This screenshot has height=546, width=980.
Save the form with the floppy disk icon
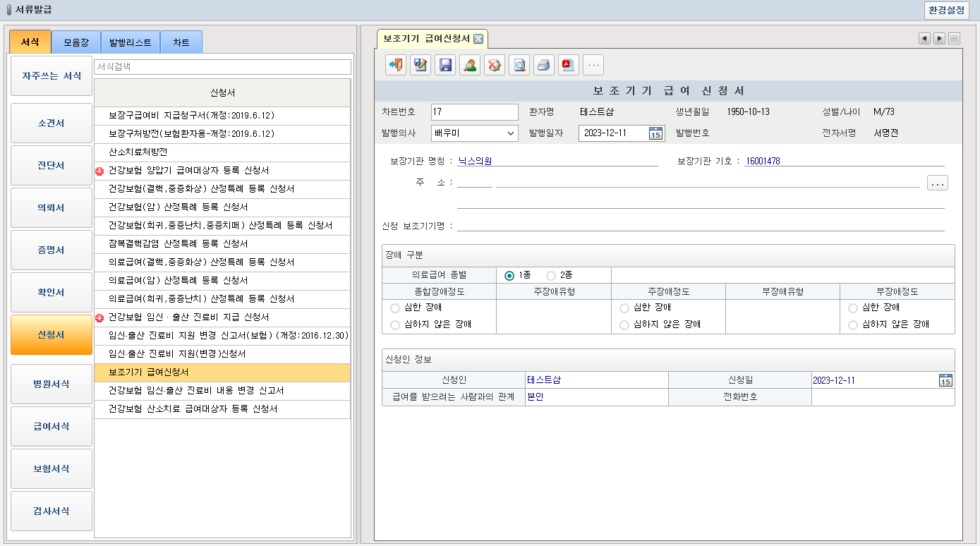tap(445, 65)
